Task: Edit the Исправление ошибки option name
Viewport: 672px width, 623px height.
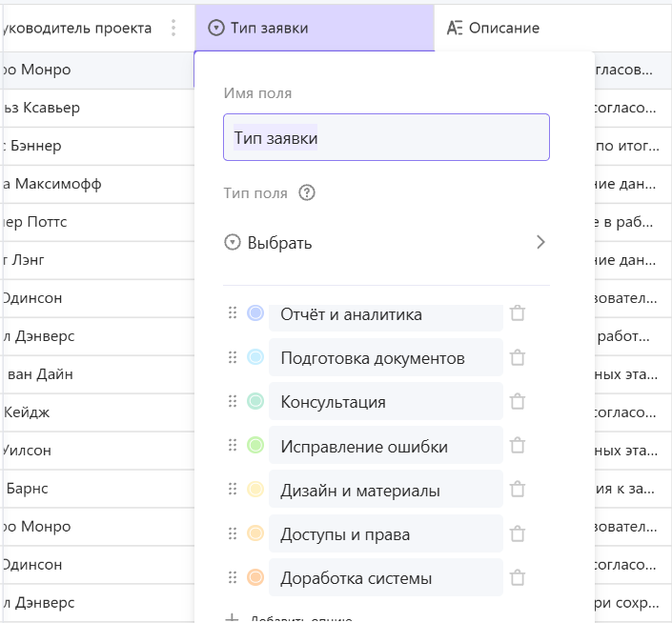Action: [x=386, y=446]
